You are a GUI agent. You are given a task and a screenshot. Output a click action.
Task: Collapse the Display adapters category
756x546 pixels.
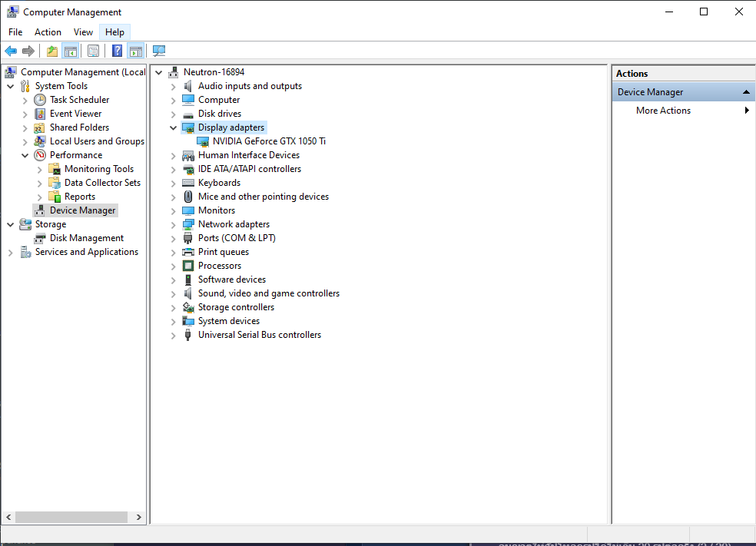point(173,127)
